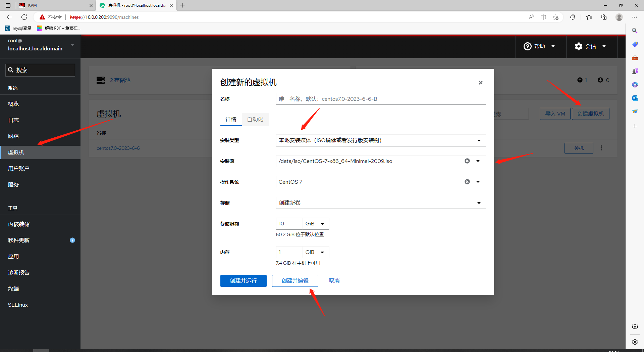The image size is (644, 352).
Task: Open the Edge sidebar settings gear
Action: [635, 342]
